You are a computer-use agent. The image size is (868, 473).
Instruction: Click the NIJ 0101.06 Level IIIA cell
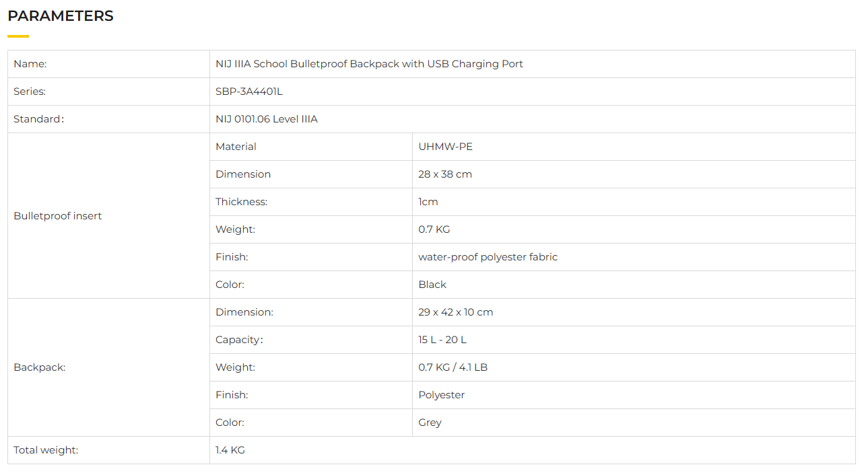(x=267, y=119)
